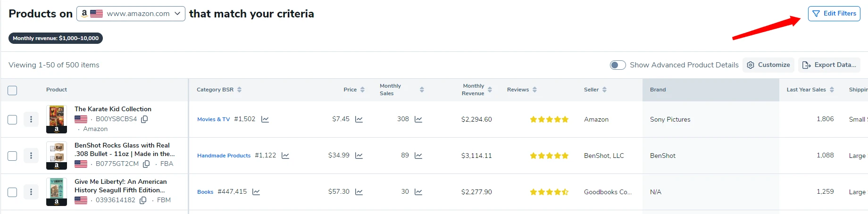Open BSR chart for Karate Kid Collection

click(265, 119)
